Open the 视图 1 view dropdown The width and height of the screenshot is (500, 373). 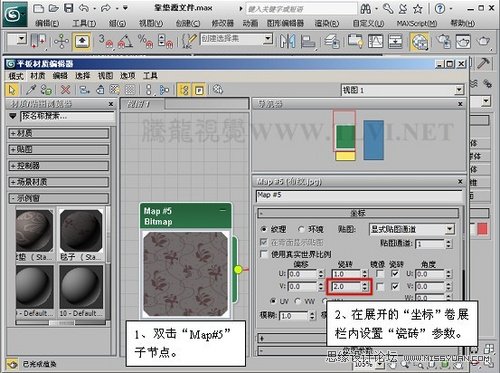(459, 90)
